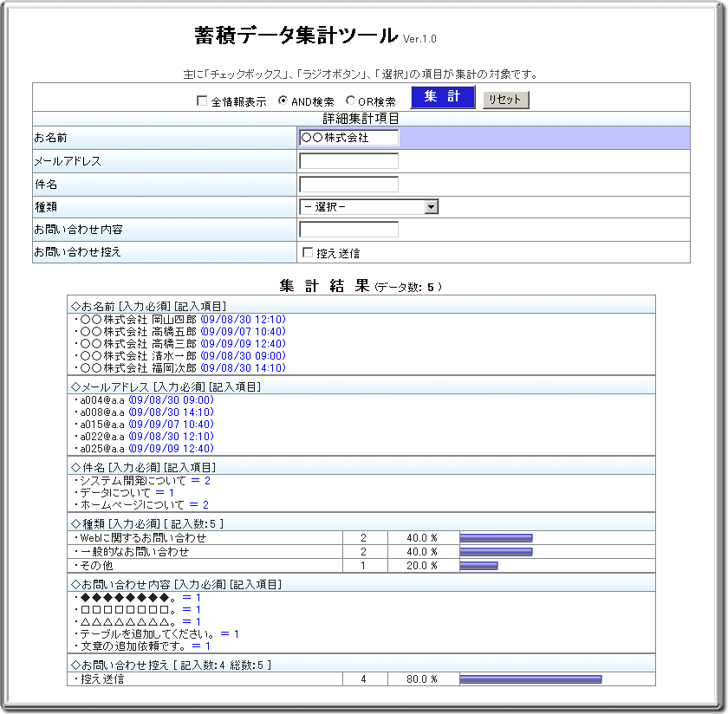This screenshot has width=728, height=714.
Task: Click 一般的なお問い合わせ row label
Action: [x=132, y=551]
